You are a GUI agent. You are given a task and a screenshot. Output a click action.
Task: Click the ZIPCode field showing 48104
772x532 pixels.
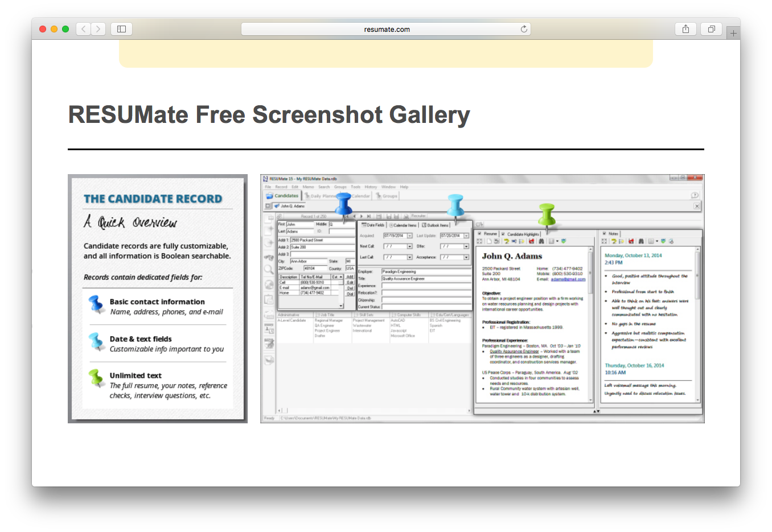pos(315,268)
